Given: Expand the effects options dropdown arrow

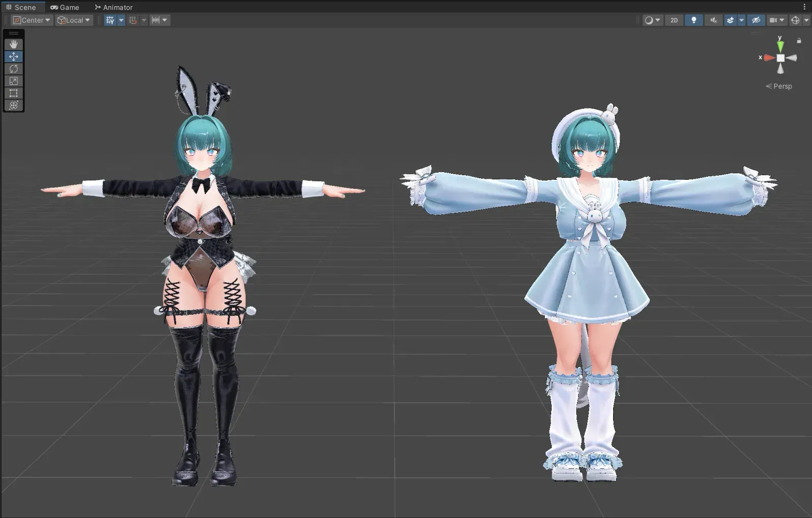Looking at the screenshot, I should pyautogui.click(x=741, y=20).
